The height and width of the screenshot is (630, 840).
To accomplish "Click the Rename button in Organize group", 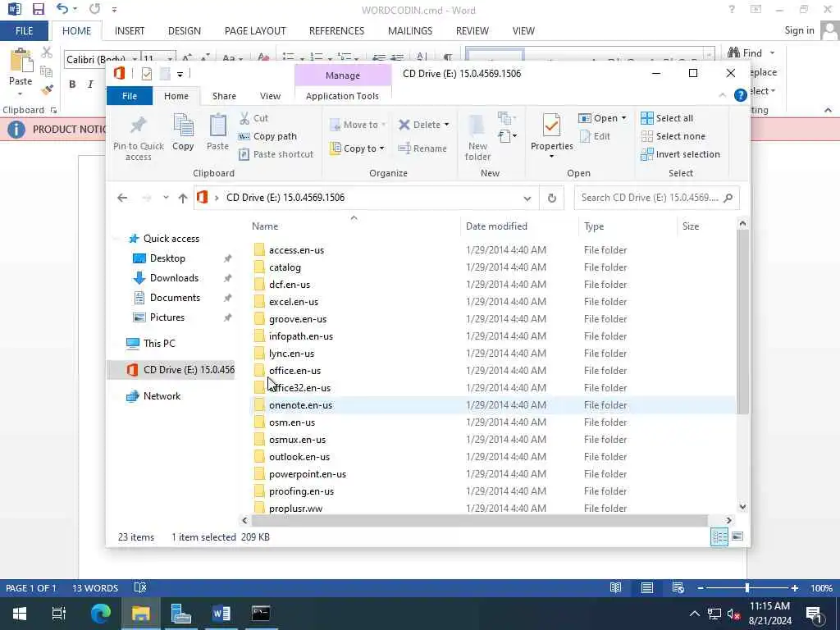I will coord(422,148).
